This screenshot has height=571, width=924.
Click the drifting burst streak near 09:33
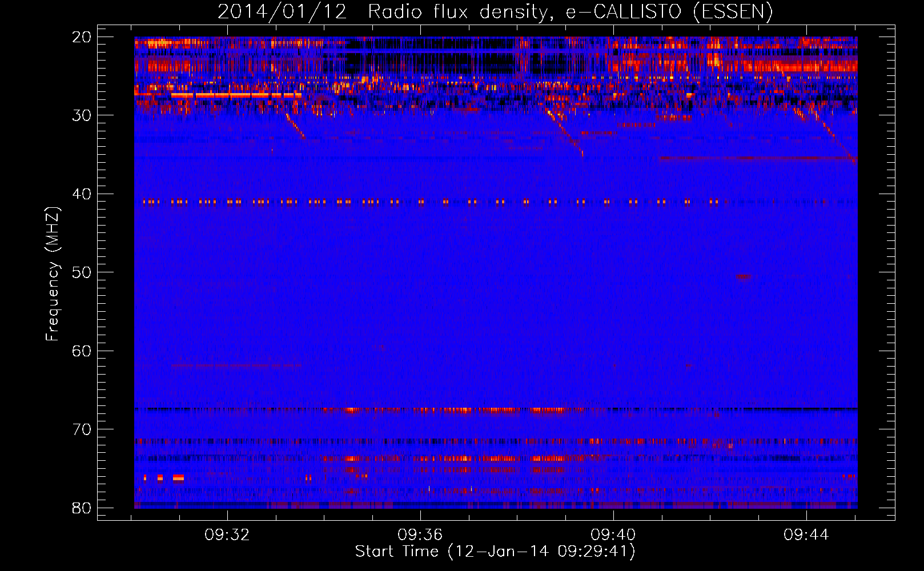tap(295, 126)
